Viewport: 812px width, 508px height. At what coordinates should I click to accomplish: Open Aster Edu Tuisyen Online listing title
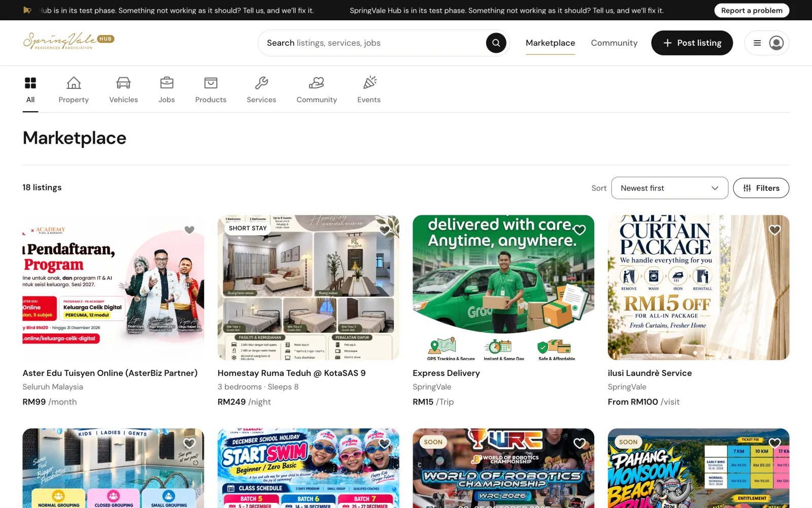click(x=110, y=373)
